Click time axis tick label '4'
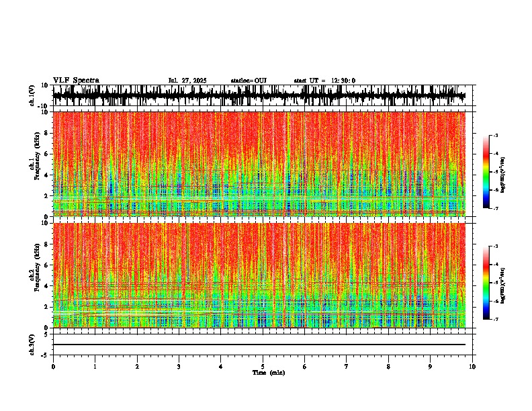 coord(221,367)
